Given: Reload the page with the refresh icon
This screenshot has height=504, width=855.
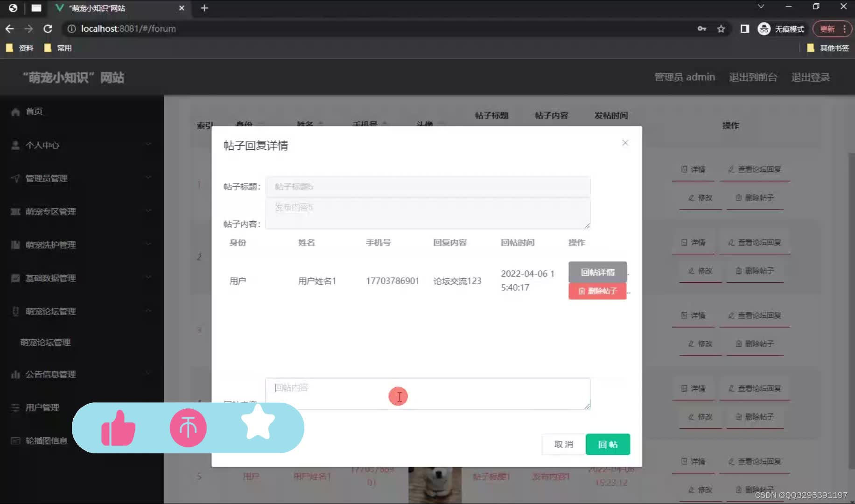Looking at the screenshot, I should point(48,29).
